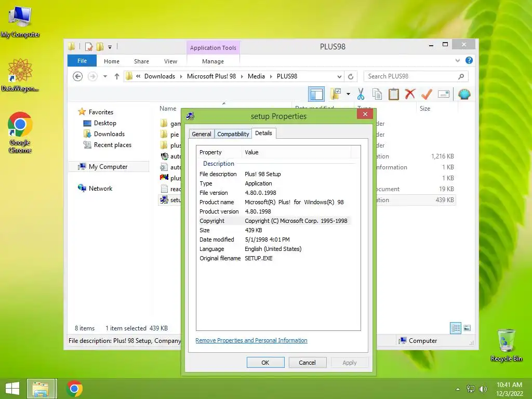Click the Rename toolbar icon
This screenshot has height=399, width=532.
tap(444, 94)
